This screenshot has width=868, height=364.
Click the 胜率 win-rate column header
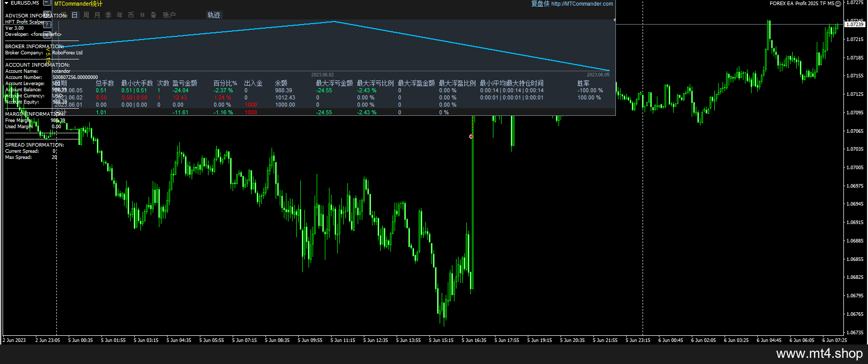(x=583, y=83)
